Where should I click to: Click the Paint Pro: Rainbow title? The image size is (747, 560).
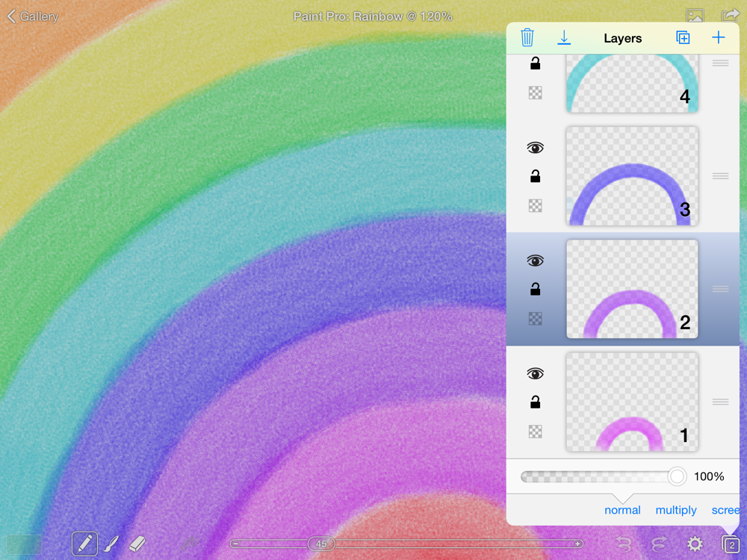[x=373, y=16]
